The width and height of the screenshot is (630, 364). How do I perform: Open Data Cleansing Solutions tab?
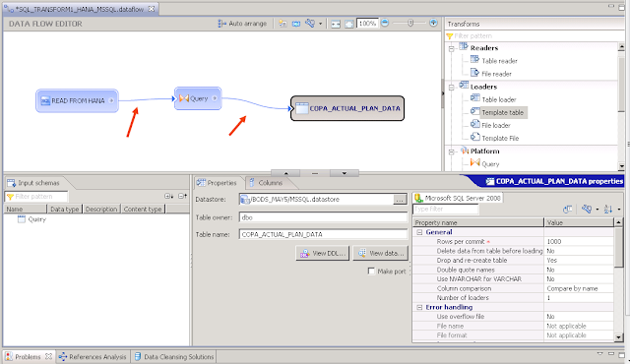[x=174, y=357]
